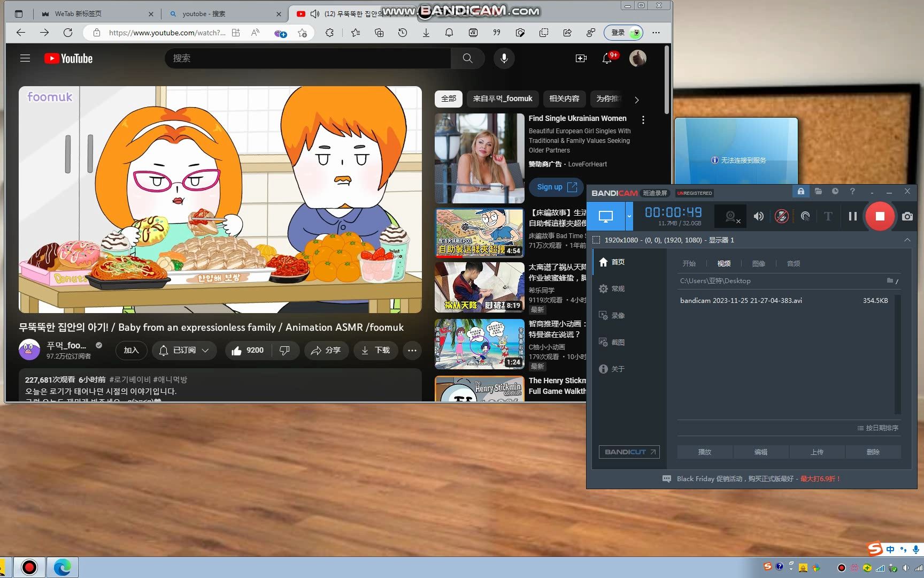Image resolution: width=924 pixels, height=578 pixels.
Task: Take a screenshot with Bandicam camera icon
Action: coord(907,216)
